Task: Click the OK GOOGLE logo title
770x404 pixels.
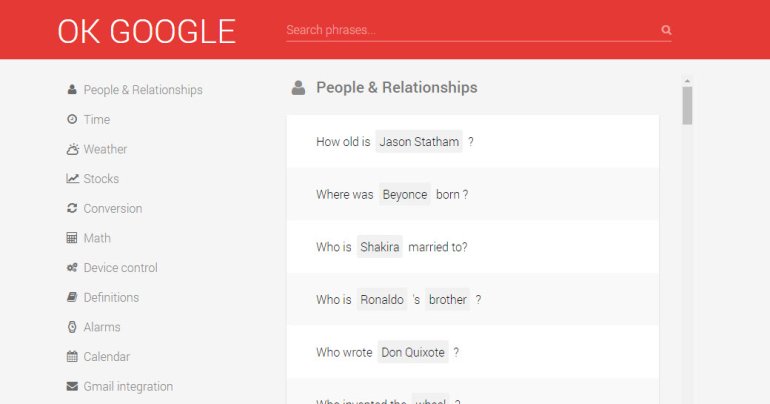Action: point(147,32)
